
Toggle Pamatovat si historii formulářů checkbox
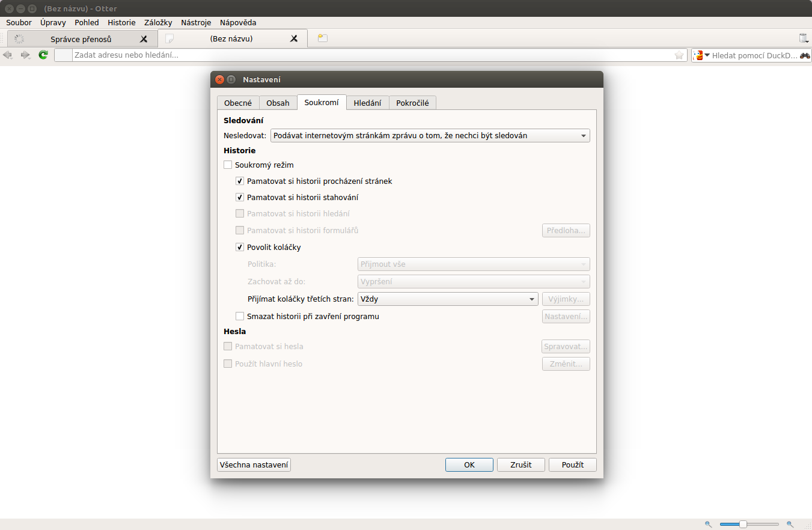tap(240, 230)
